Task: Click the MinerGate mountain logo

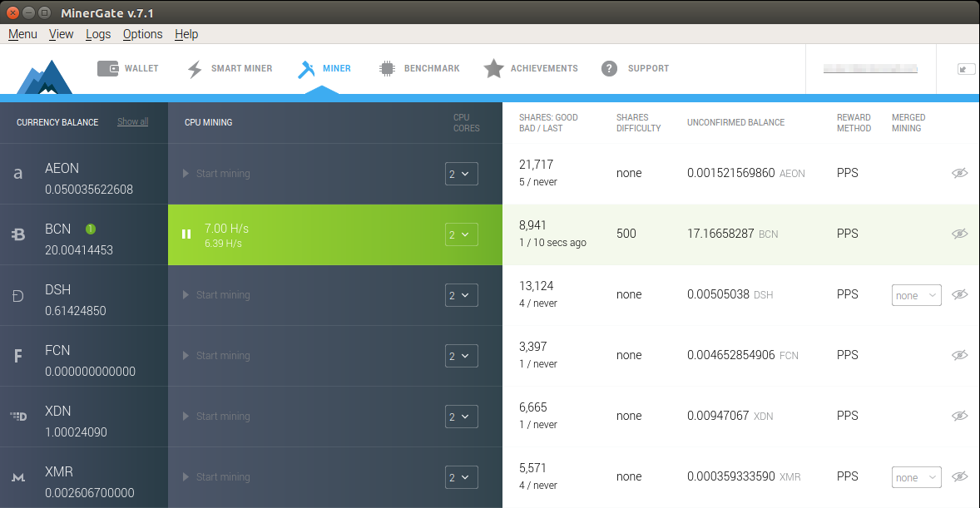Action: [x=44, y=77]
